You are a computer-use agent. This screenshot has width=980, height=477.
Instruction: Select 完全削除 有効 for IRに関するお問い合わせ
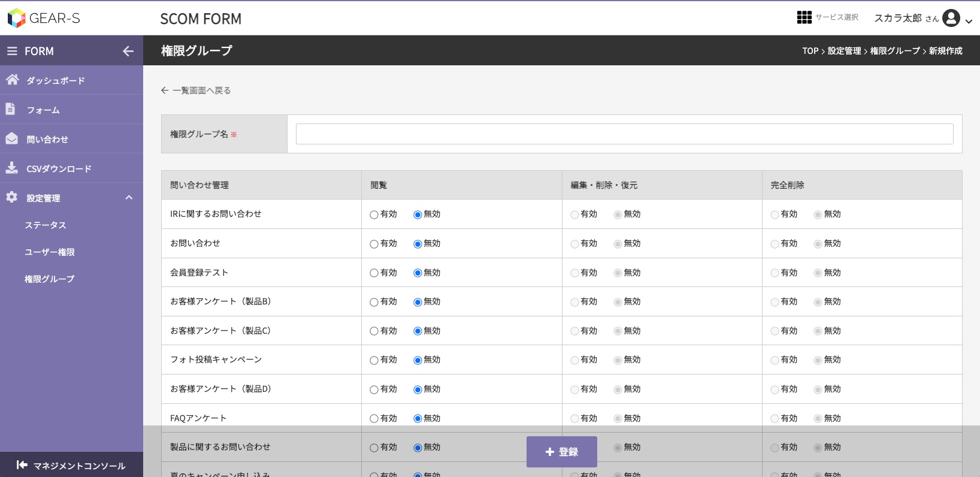coord(775,215)
